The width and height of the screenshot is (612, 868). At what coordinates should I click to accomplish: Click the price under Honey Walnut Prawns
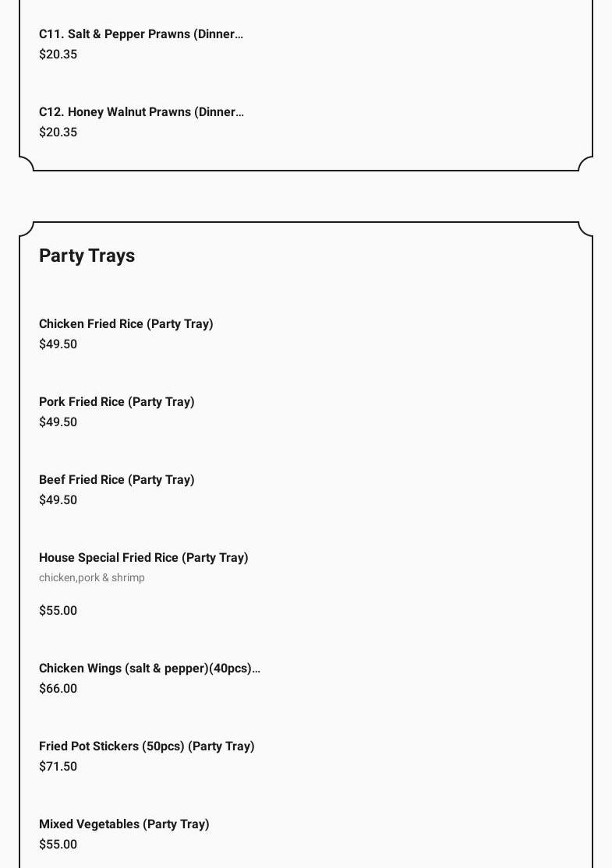58,132
